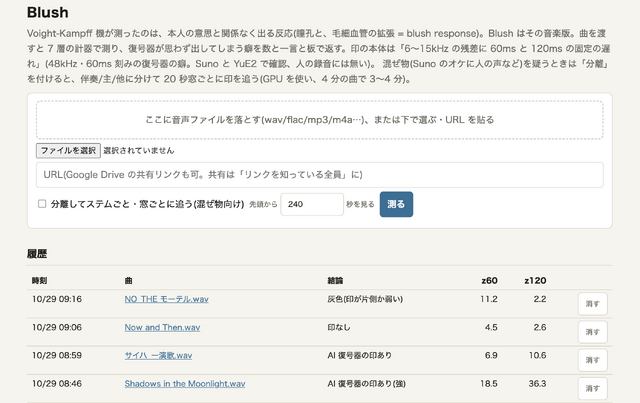Click the z60 value 4.5
Screen dimensions: 640x403
[491, 327]
